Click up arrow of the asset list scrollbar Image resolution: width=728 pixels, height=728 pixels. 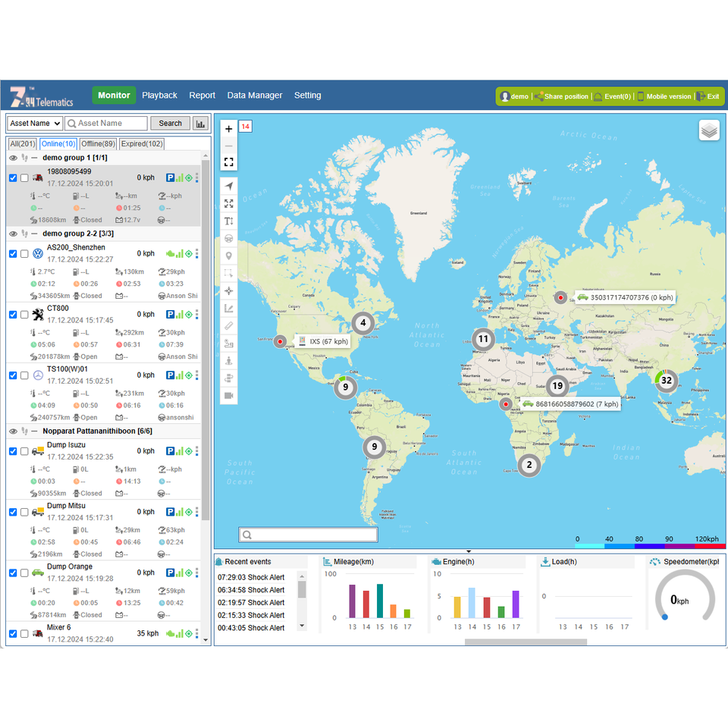[x=206, y=155]
